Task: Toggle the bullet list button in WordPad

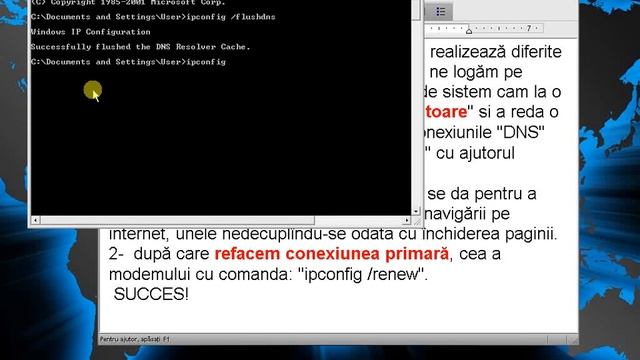Action: click(440, 11)
